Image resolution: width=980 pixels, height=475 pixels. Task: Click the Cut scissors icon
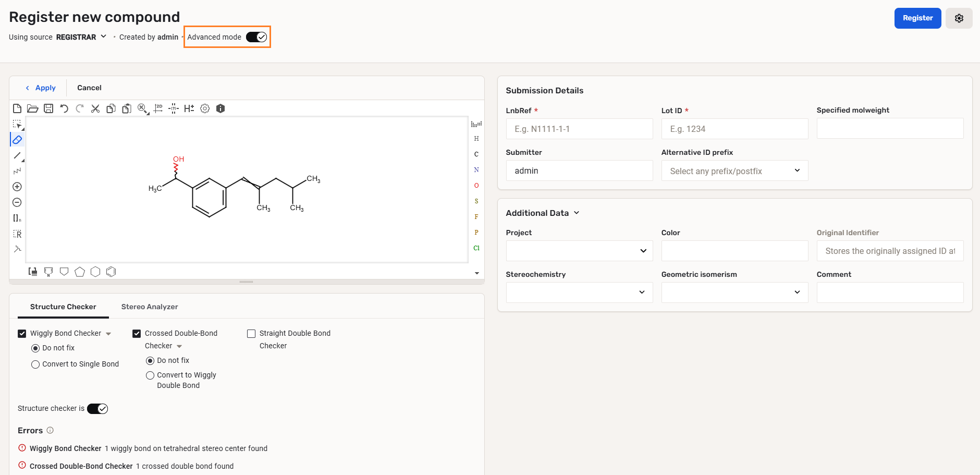coord(95,108)
